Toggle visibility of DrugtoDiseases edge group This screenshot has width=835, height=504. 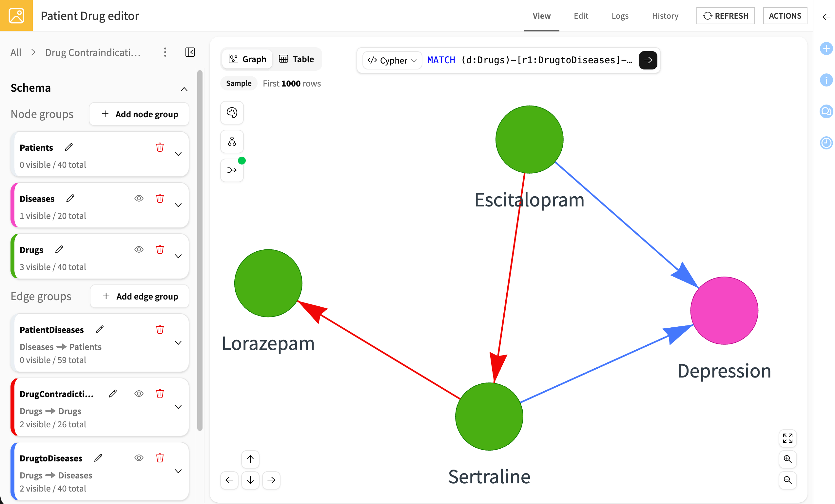[139, 458]
